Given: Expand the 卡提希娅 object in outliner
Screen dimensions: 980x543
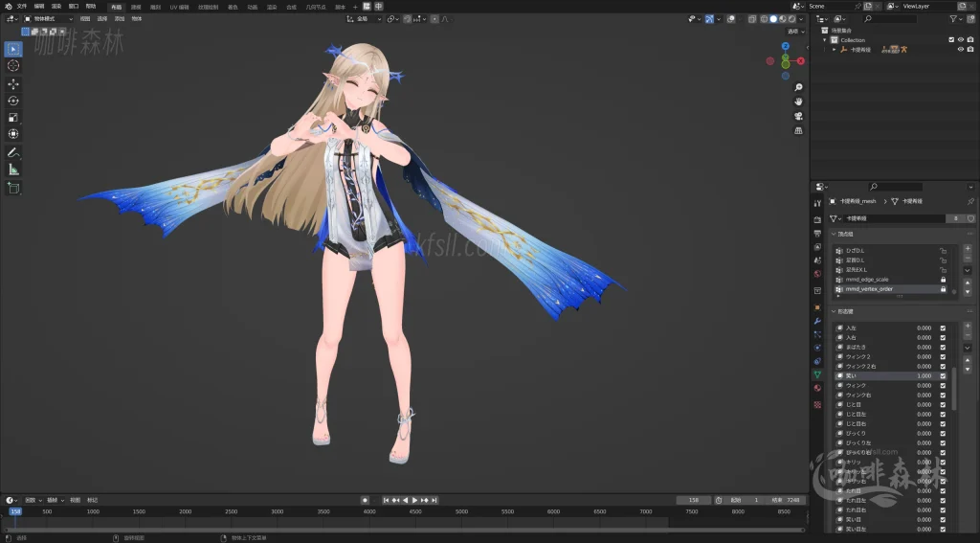Looking at the screenshot, I should point(835,50).
